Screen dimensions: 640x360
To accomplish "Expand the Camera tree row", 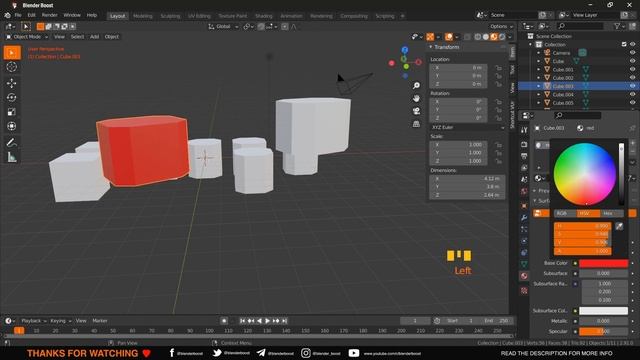I will click(538, 53).
